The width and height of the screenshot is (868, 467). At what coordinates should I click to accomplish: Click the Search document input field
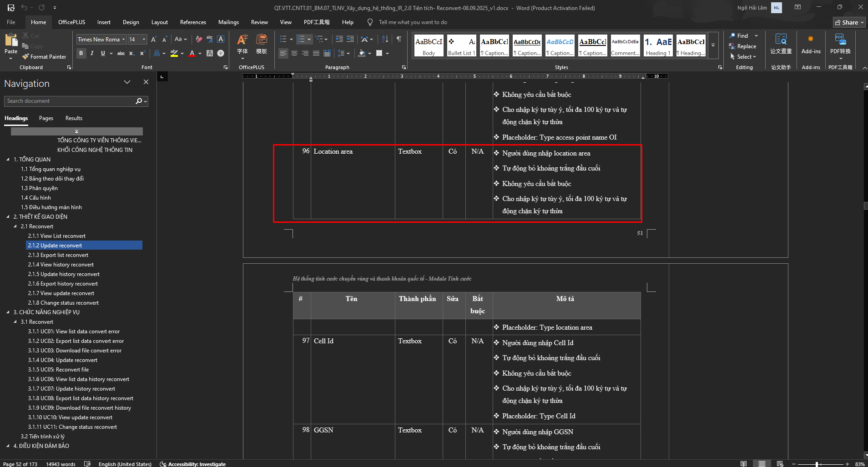pyautogui.click(x=69, y=101)
